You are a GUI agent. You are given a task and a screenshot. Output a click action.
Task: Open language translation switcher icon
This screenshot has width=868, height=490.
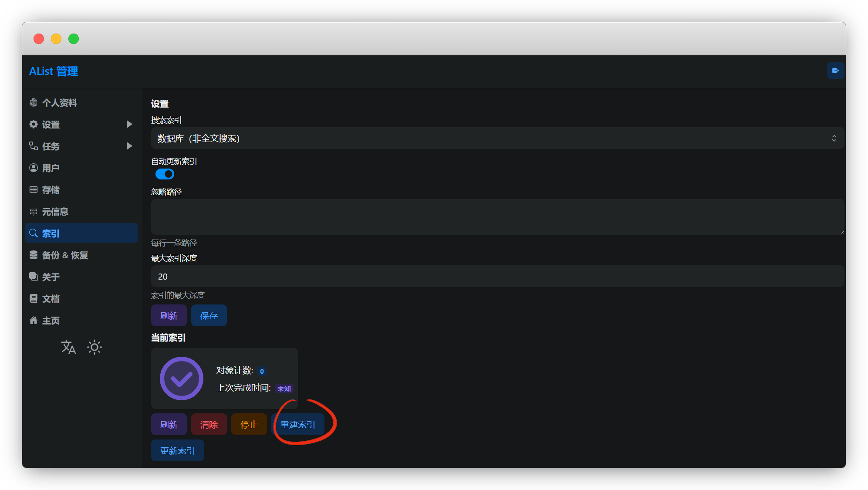[68, 347]
